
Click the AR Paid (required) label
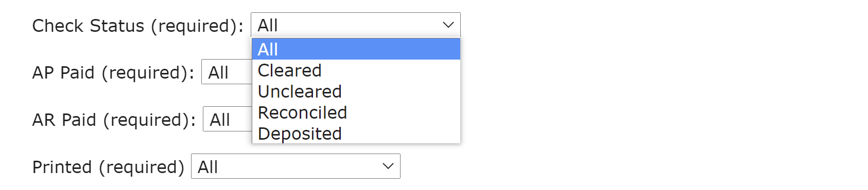114,120
